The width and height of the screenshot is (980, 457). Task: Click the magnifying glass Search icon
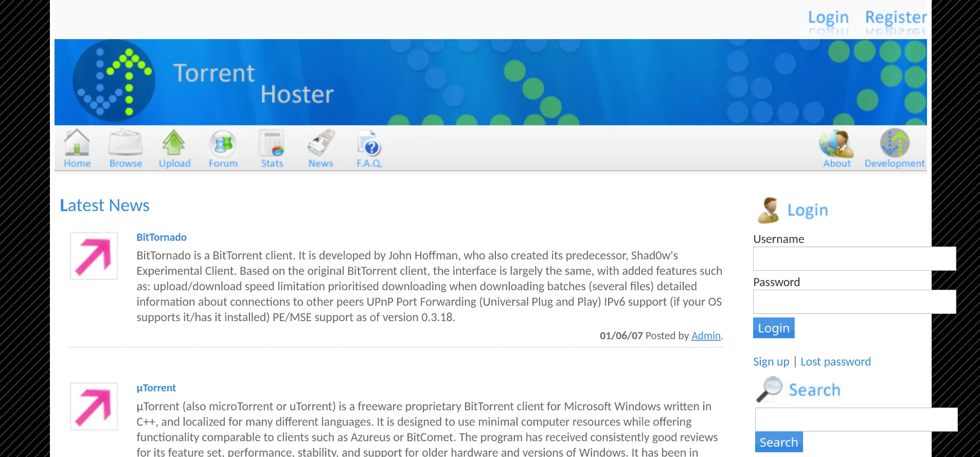pos(770,389)
